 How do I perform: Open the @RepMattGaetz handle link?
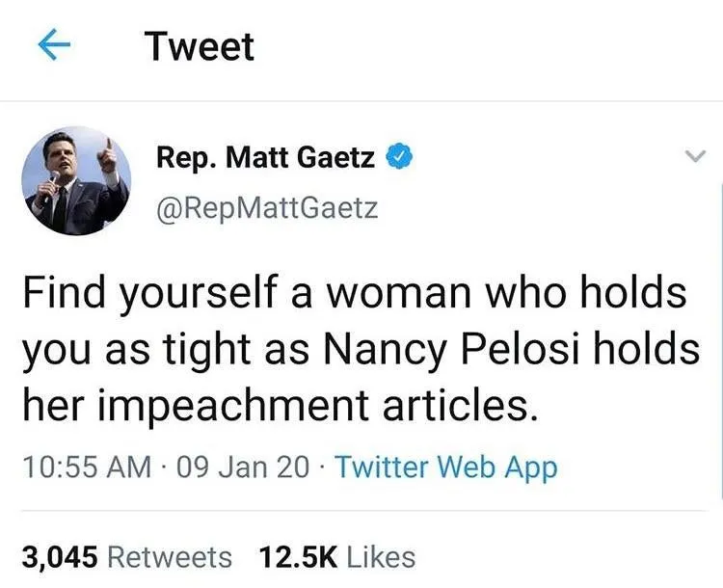267,204
